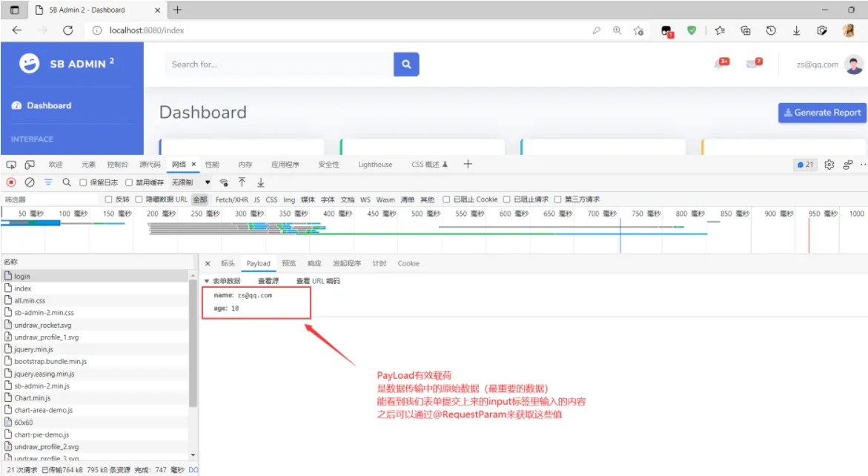Viewport: 868px width, 476px height.
Task: Click the zoom magnifier icon in address bar
Action: (617, 30)
